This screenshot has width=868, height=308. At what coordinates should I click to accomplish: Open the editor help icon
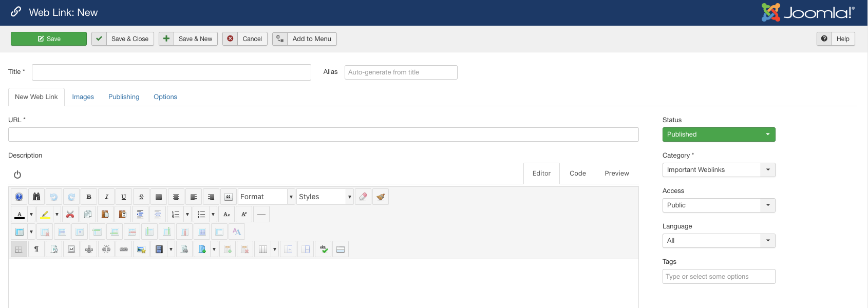point(19,197)
